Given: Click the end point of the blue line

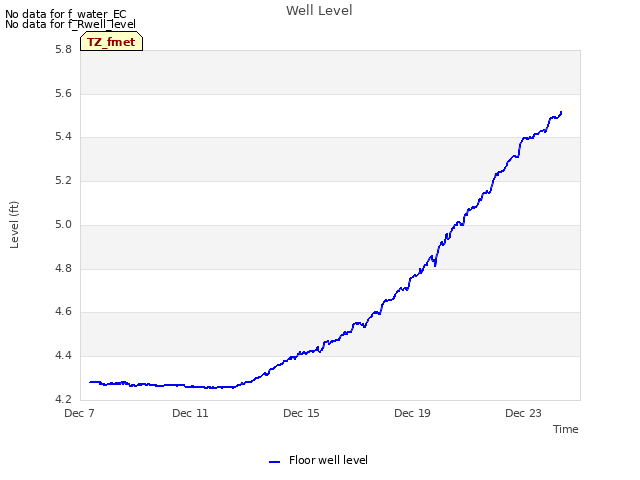Looking at the screenshot, I should point(561,112).
